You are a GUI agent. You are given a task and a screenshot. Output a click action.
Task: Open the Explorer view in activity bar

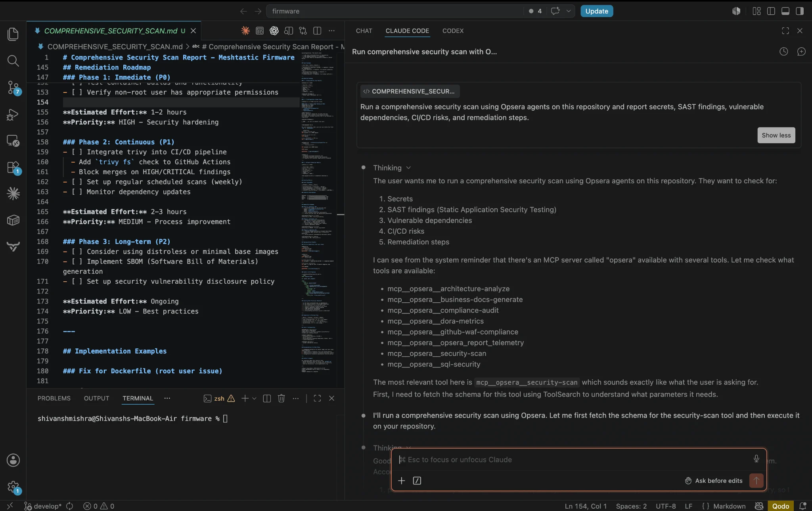[13, 34]
